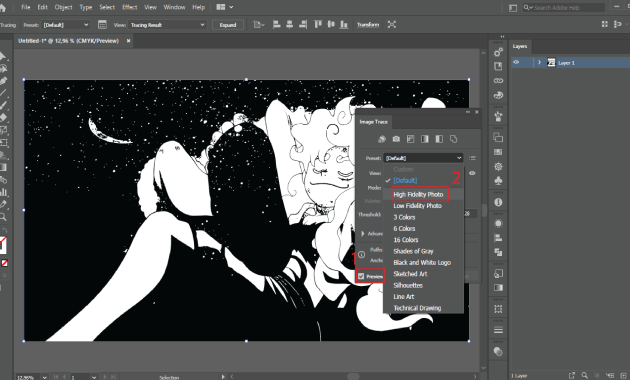This screenshot has height=380, width=630.
Task: Expand Layer 1 with its chevron arrow
Action: tap(539, 62)
